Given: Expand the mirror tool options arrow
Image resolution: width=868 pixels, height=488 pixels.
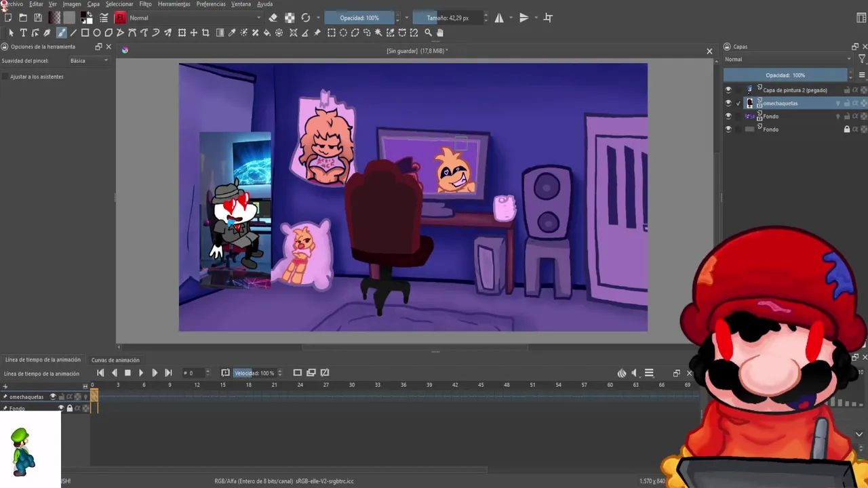Looking at the screenshot, I should coord(510,18).
